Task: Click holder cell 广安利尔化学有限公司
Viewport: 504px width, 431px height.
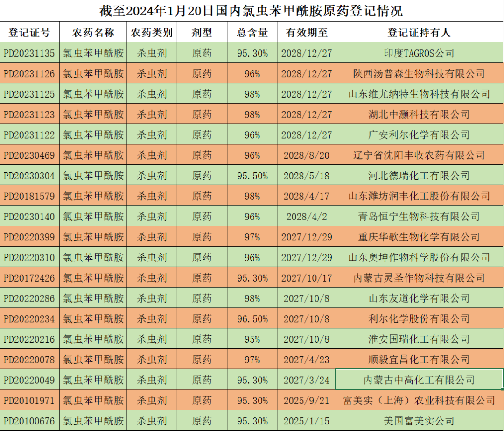Action: (x=419, y=134)
